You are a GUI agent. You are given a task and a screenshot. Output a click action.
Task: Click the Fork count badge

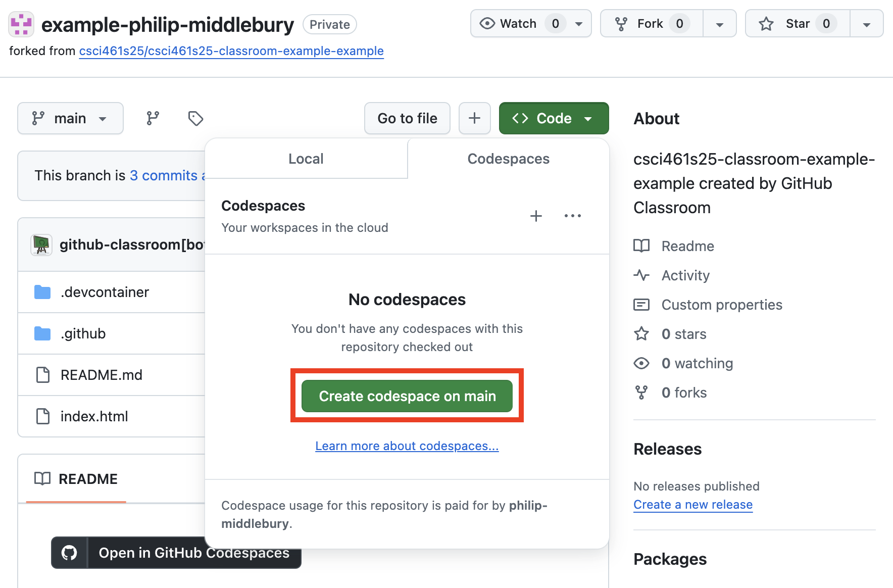pos(679,24)
